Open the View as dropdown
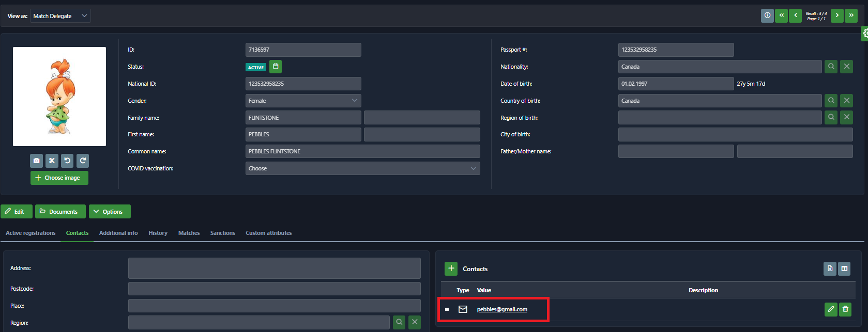Viewport: 868px width, 332px height. point(60,16)
